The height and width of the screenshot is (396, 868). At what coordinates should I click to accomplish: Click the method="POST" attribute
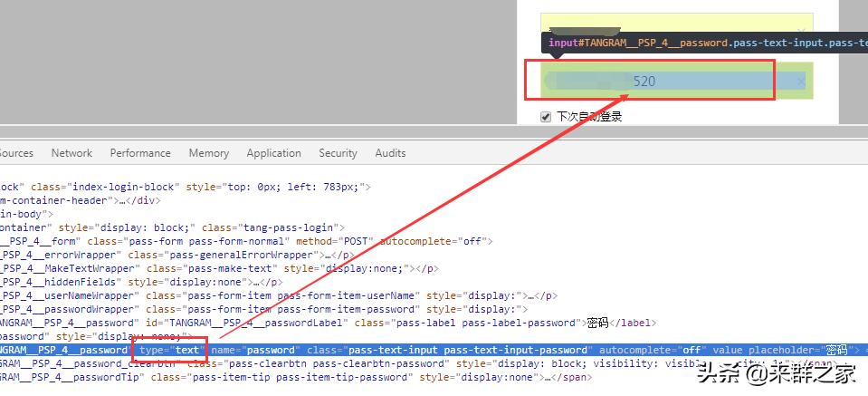(334, 241)
